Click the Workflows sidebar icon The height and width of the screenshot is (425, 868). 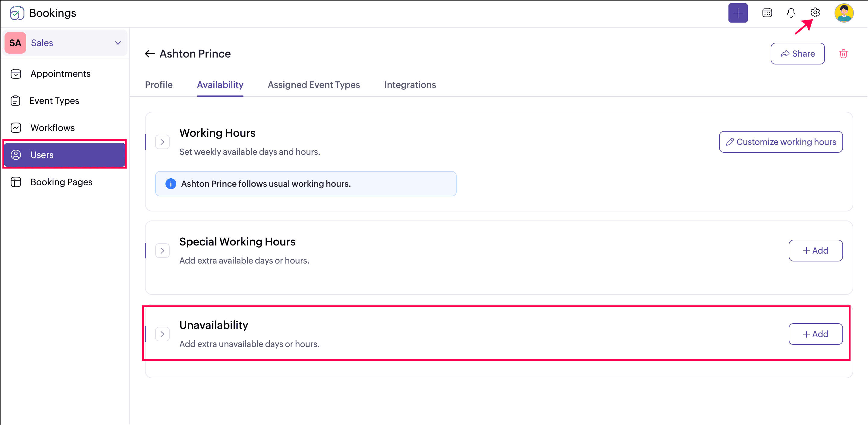coord(16,128)
